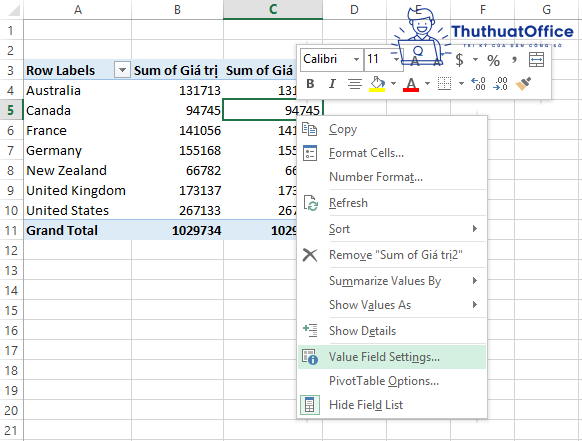
Task: Select cell with value 267133
Action: pyautogui.click(x=177, y=210)
